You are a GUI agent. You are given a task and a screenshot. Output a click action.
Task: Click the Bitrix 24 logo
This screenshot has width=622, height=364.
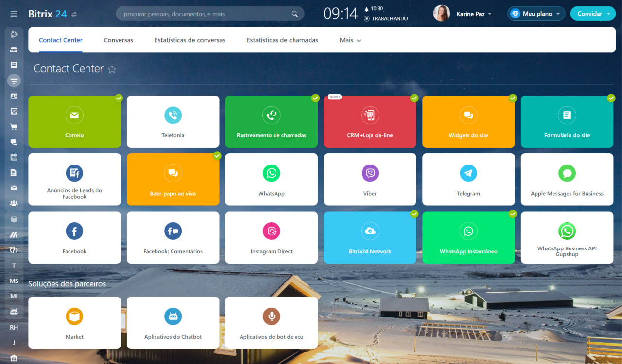tap(48, 14)
